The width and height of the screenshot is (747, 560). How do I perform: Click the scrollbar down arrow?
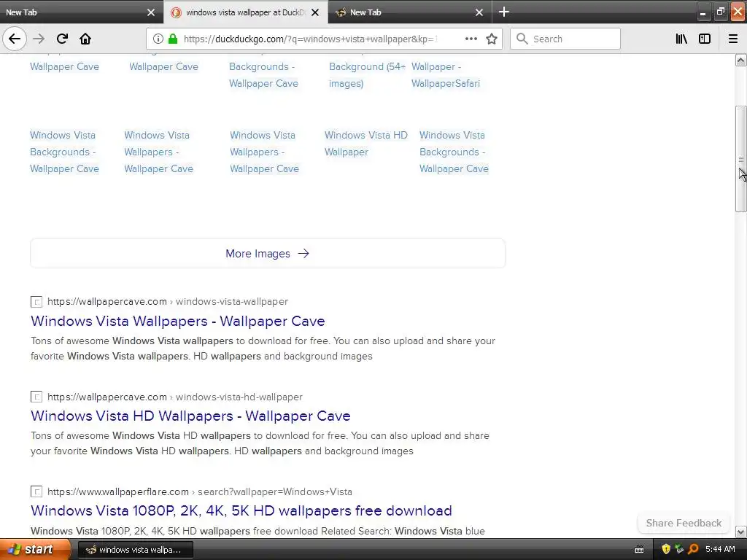pos(740,532)
